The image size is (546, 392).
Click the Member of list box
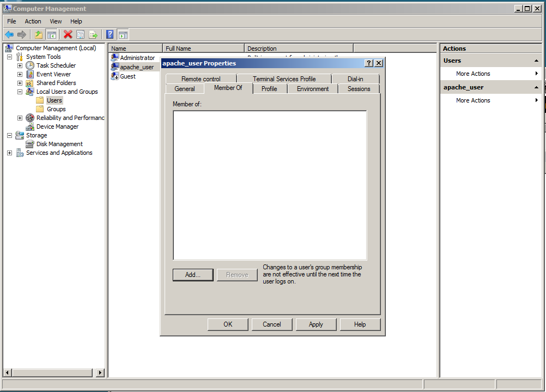click(270, 185)
